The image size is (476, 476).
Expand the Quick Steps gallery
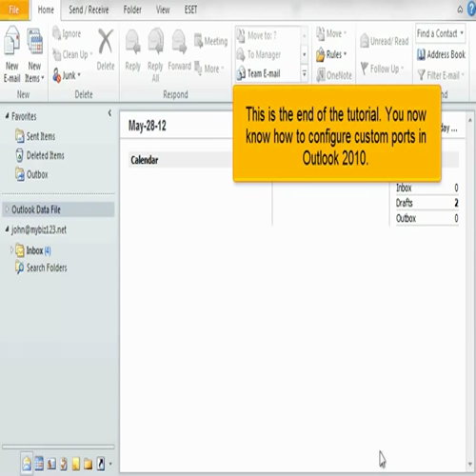click(304, 73)
